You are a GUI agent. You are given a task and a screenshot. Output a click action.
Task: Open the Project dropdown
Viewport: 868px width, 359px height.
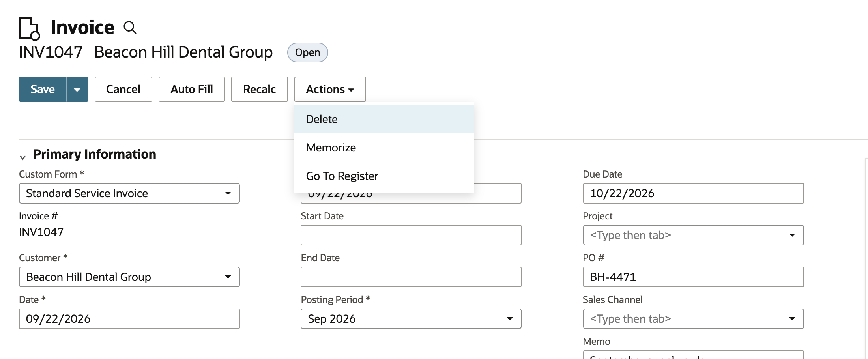694,235
